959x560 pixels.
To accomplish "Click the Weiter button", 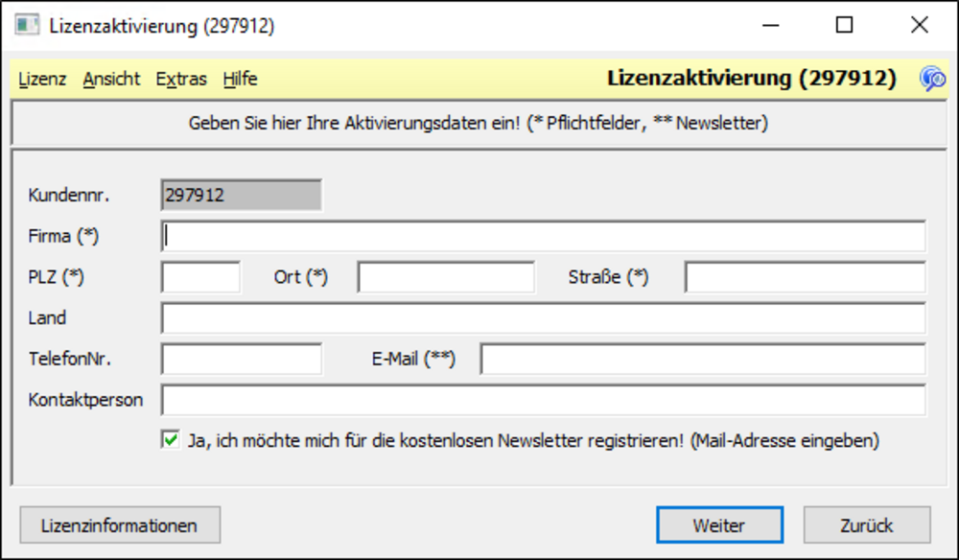I will coord(720,525).
